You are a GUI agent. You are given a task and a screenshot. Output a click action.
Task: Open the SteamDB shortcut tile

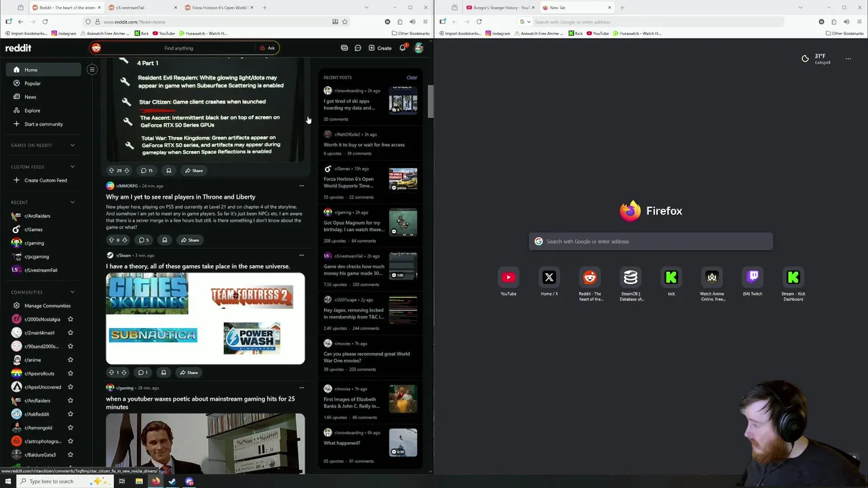click(631, 277)
